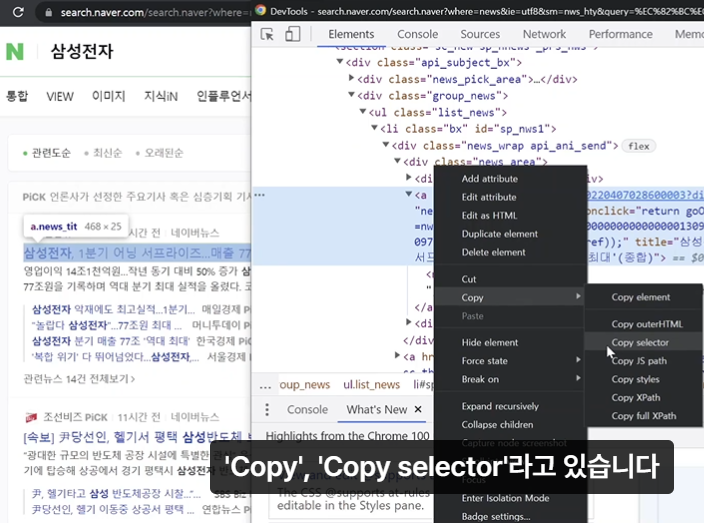The image size is (705, 524).
Task: Click the green Naver N logo
Action: (15, 51)
